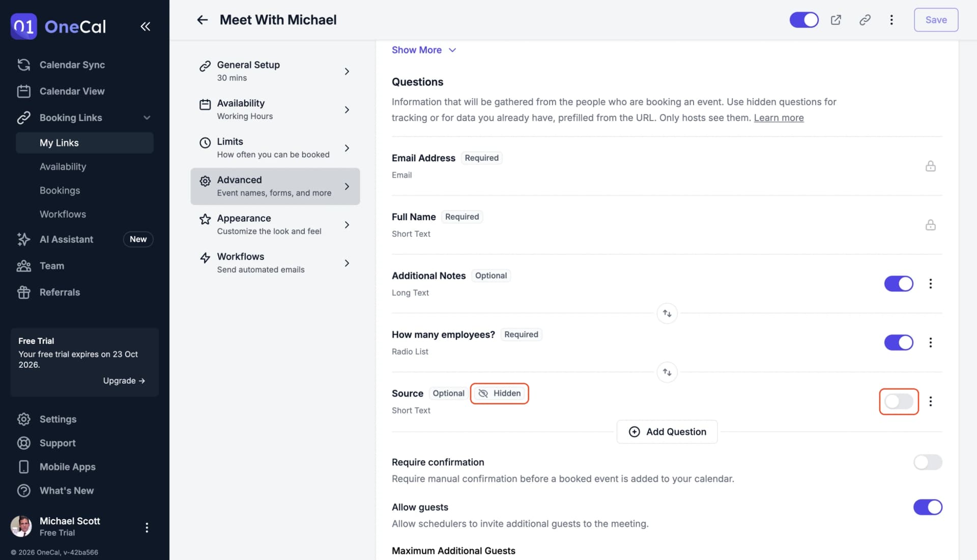Go to Bookings in sidebar
The image size is (977, 560).
(60, 191)
